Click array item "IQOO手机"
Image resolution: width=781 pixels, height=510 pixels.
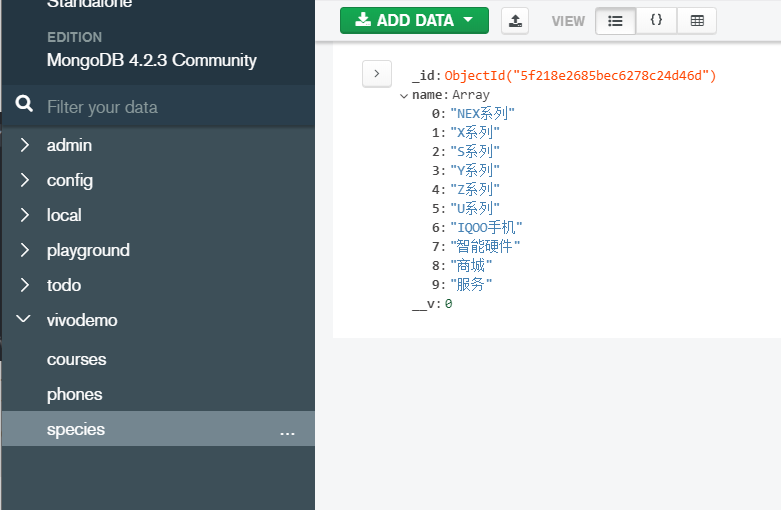(486, 228)
